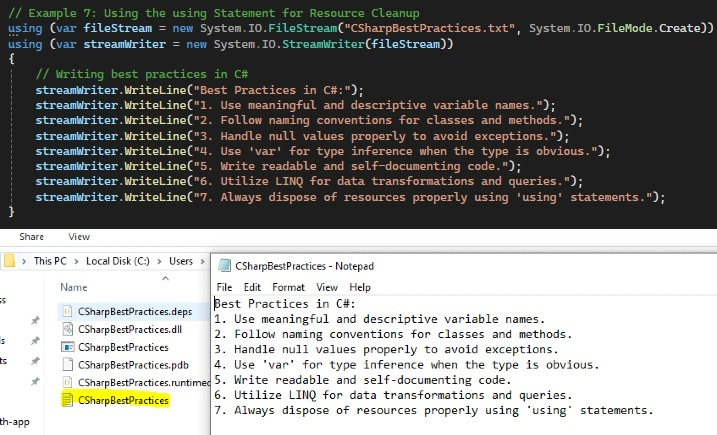Click the CSharpBestPractices.pdb file icon
717x435 pixels.
[67, 365]
